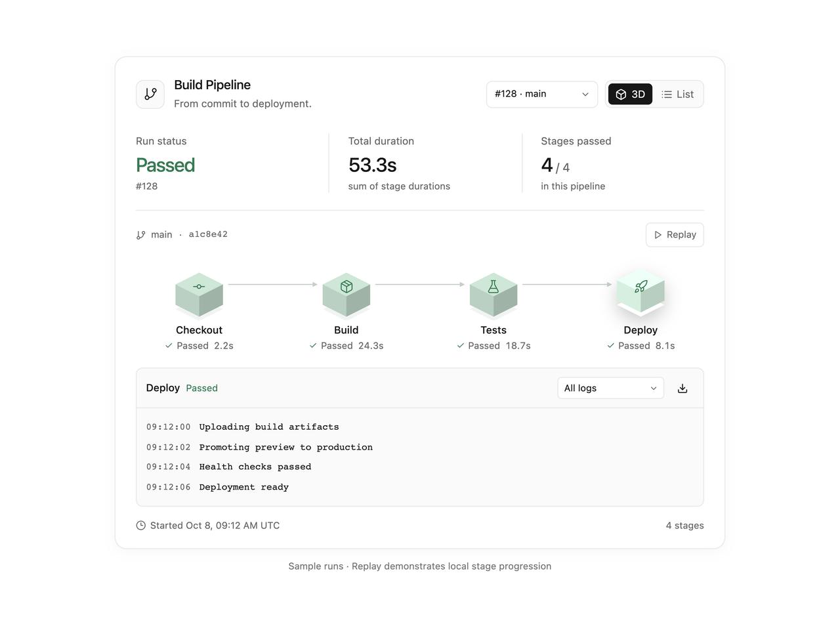Screen dimensions: 840x630
Task: Click Started Oct 8, 09:12 AM UTC text
Action: point(215,526)
